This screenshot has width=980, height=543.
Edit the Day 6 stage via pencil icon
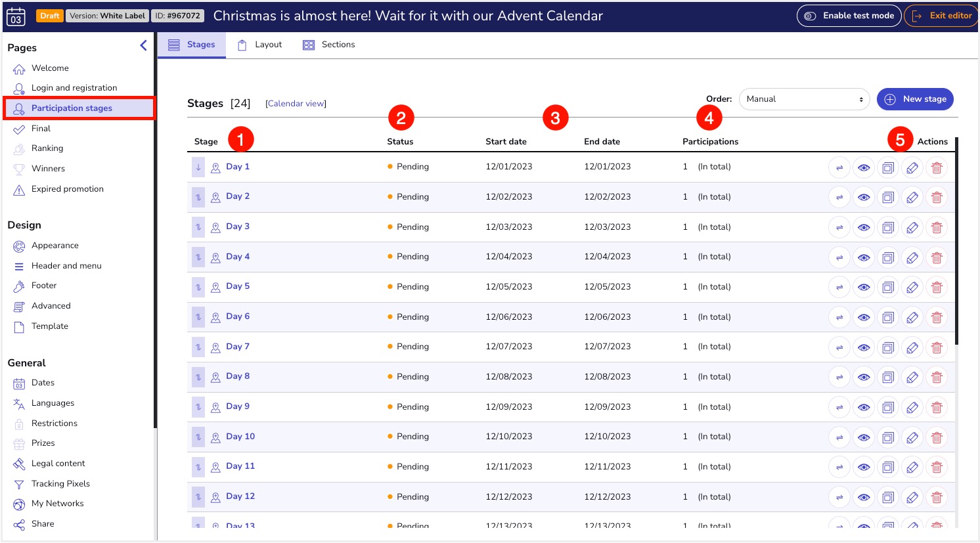point(912,317)
